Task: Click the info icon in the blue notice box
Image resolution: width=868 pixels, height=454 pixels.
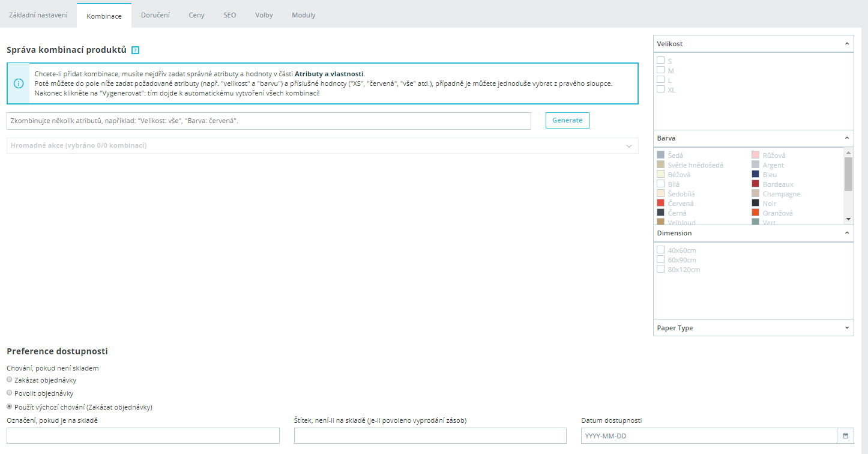Action: pos(19,83)
